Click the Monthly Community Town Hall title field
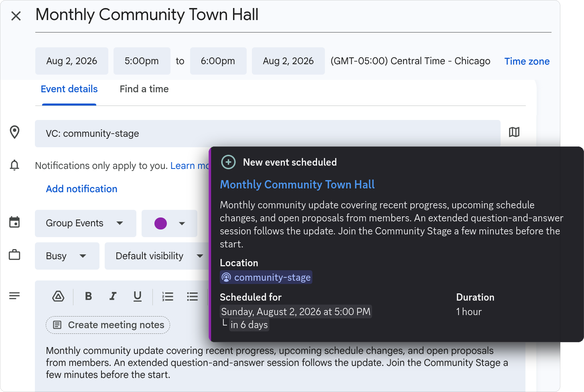584x392 pixels. pos(293,15)
